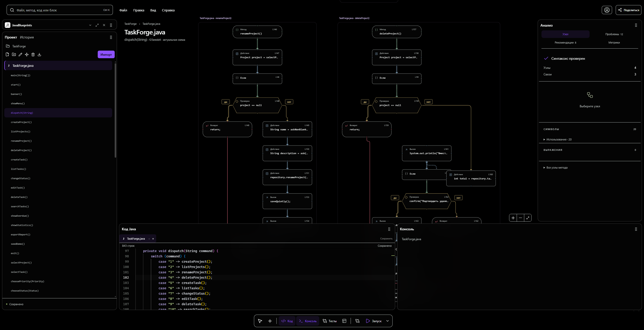Screen dimensions: 644x330
Task: Click the pencil rename icon in project toolbar
Action: coord(20,54)
